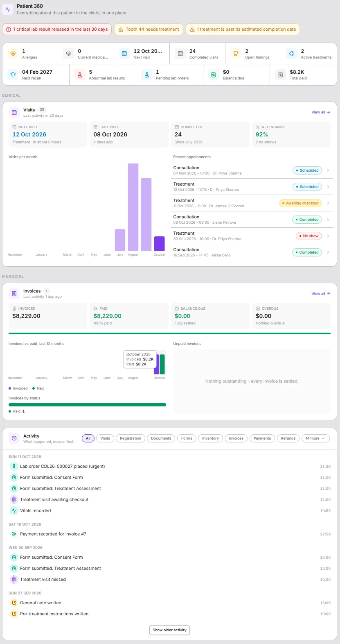Screen dimensions: 340x644
Task: Click the Activity history clock icon
Action: [14, 438]
